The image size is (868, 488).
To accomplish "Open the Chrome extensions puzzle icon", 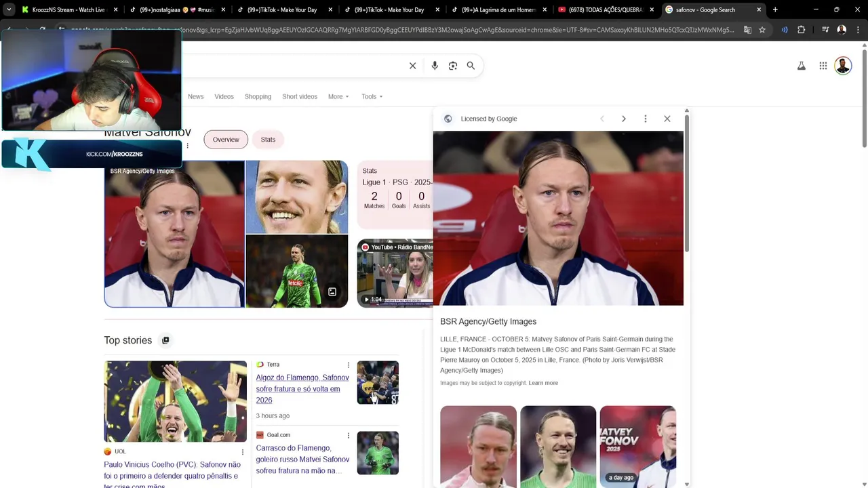I will (801, 30).
